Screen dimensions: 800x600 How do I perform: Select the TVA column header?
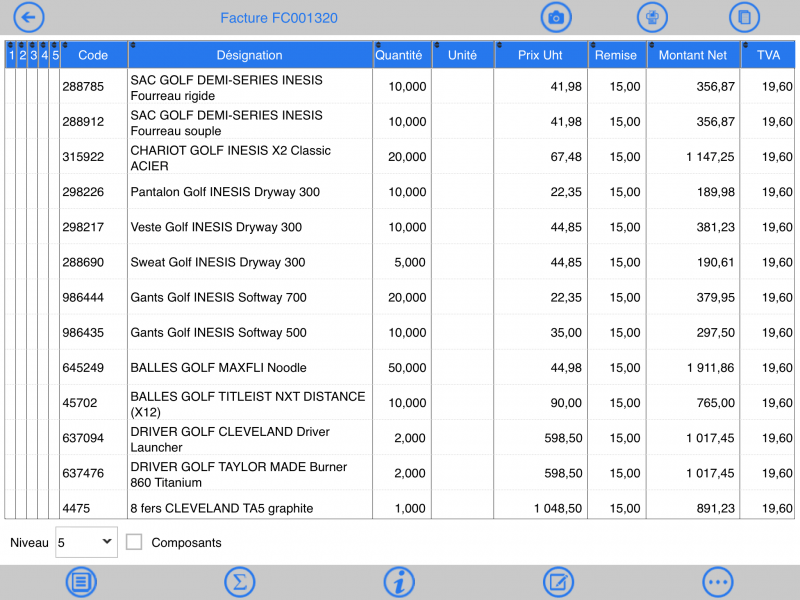pos(768,55)
